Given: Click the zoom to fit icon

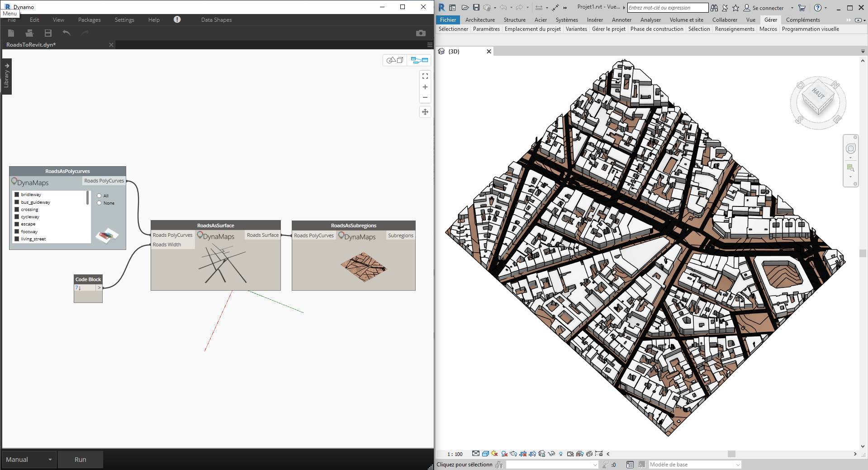Looking at the screenshot, I should click(425, 76).
